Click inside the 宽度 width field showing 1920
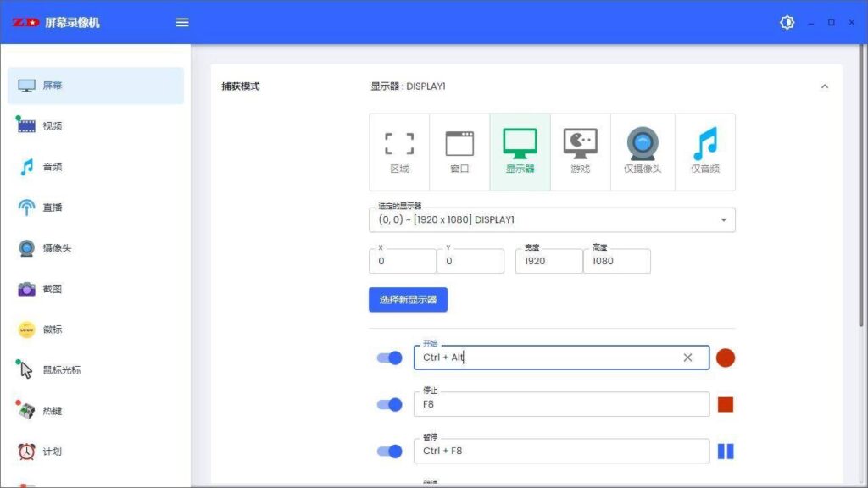This screenshot has height=488, width=868. 548,261
